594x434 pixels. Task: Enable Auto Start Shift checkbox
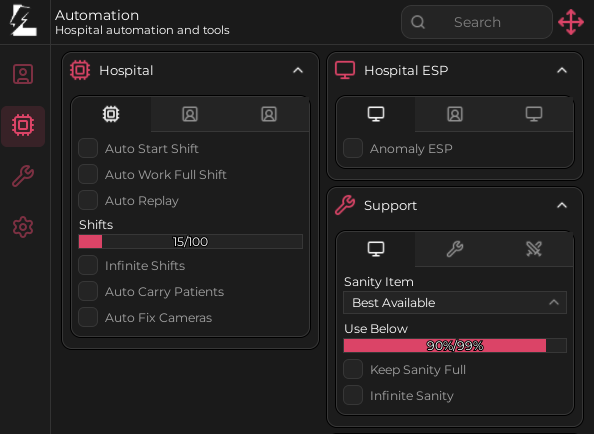pyautogui.click(x=88, y=148)
